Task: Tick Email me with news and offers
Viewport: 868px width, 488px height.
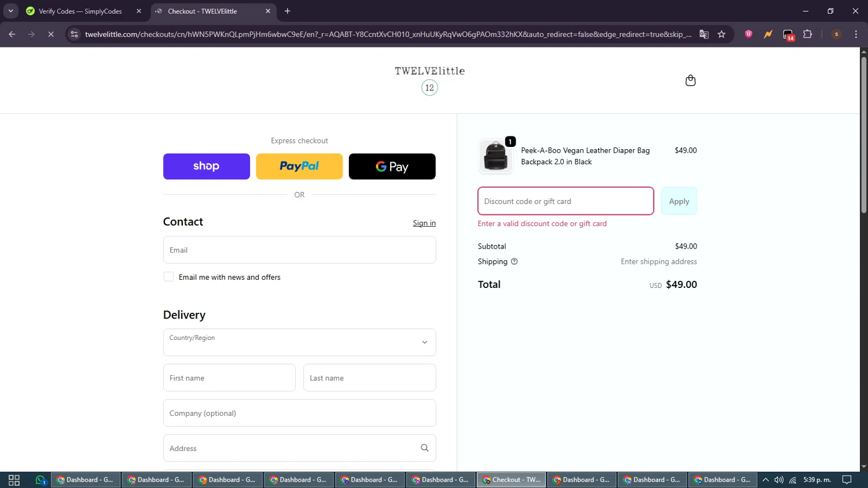Action: click(168, 277)
